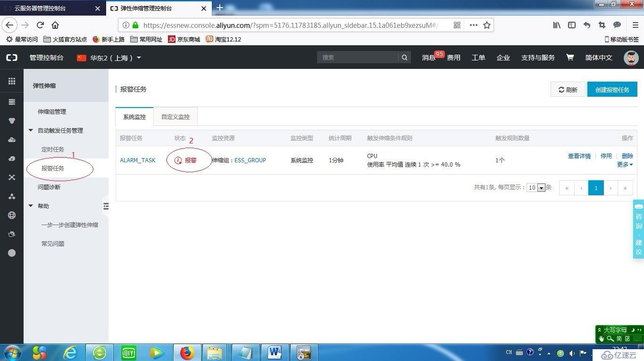Open Windows Explorer folder in taskbar
Screen dimensions: 644x361
(215, 353)
